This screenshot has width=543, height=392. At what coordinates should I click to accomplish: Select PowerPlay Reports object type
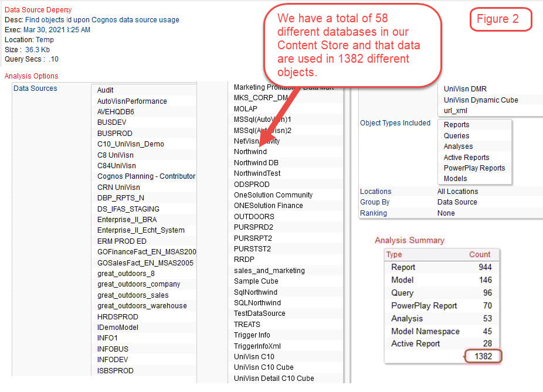(474, 168)
